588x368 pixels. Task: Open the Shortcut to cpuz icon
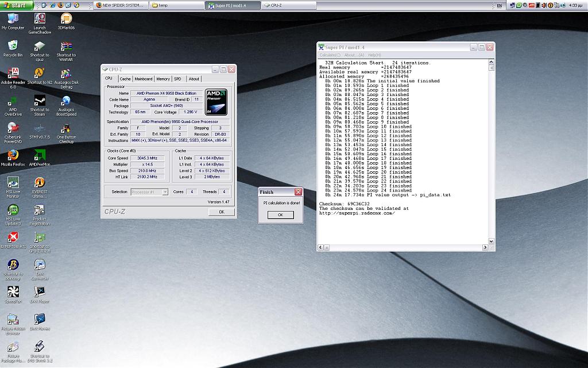(40, 51)
